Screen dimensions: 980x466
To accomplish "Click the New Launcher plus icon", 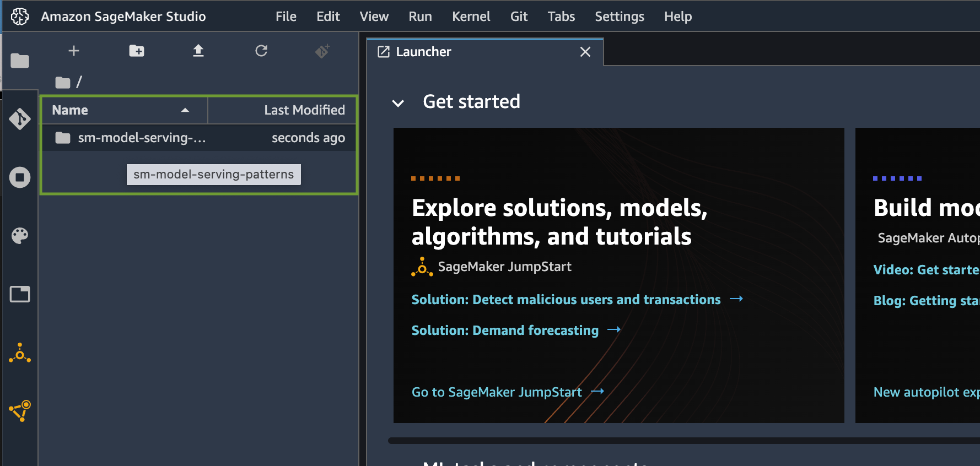I will click(74, 51).
